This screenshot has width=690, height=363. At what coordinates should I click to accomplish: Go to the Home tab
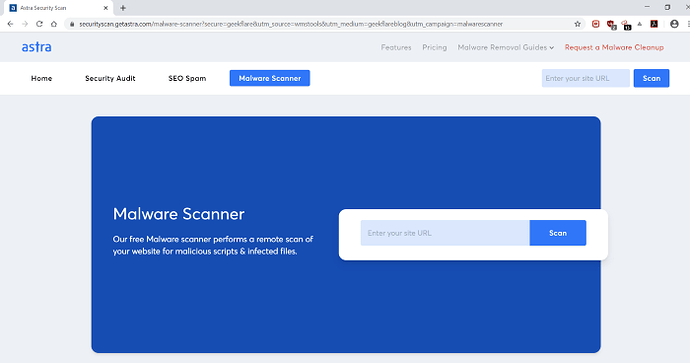click(41, 78)
